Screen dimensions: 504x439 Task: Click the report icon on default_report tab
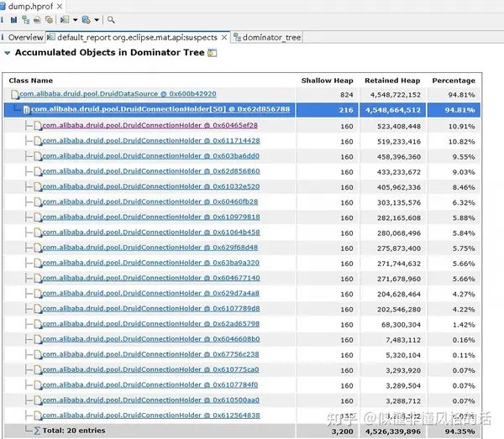[51, 38]
